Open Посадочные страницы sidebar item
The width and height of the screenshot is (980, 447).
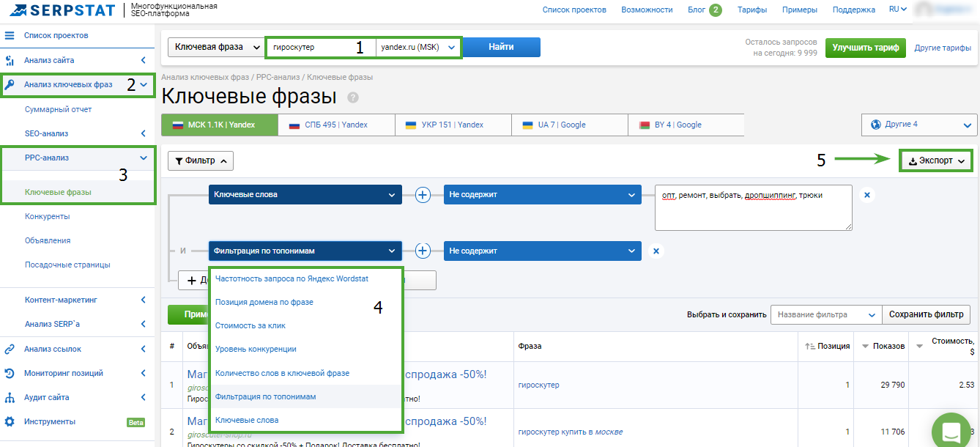pyautogui.click(x=67, y=265)
